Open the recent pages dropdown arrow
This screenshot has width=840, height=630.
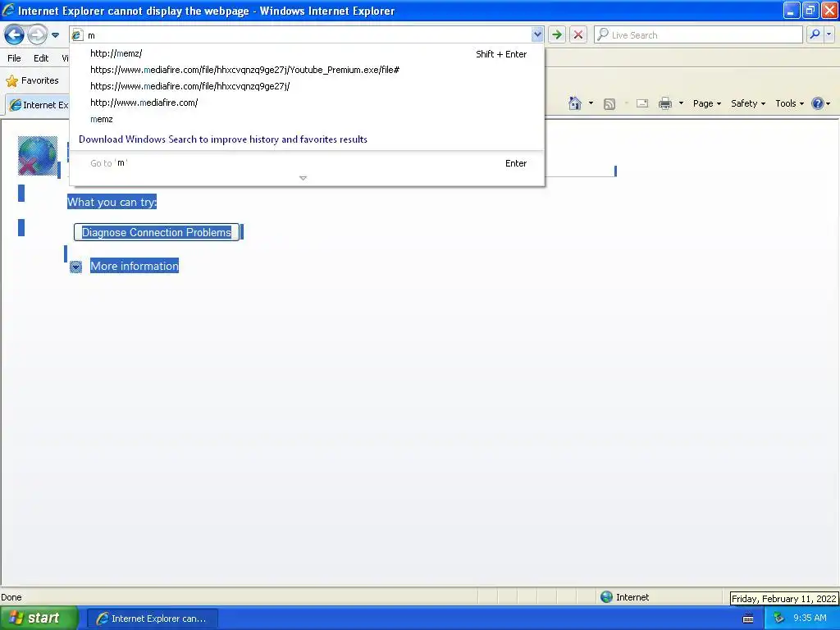click(55, 35)
